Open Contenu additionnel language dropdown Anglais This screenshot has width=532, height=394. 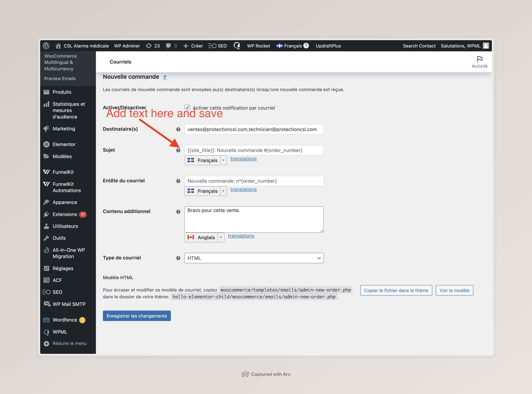coord(204,238)
